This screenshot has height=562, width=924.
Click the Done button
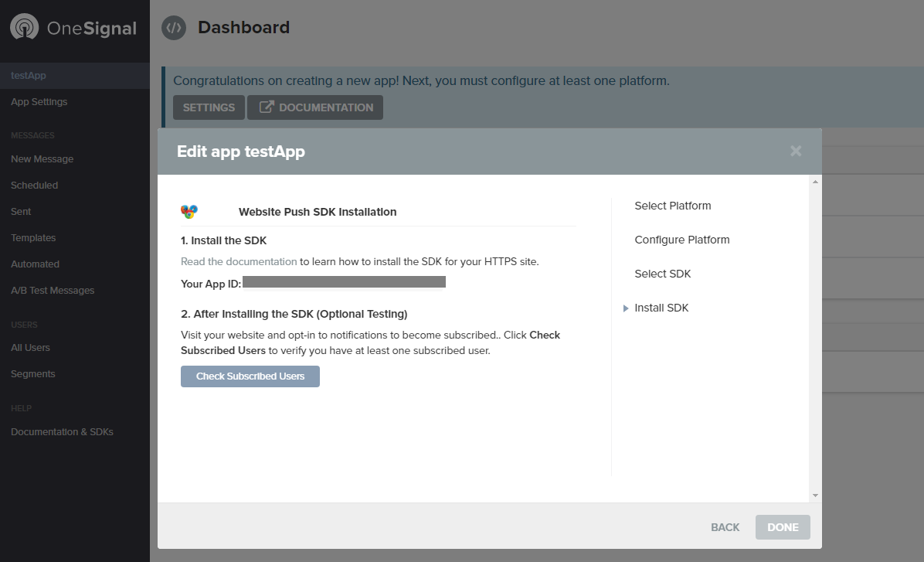point(783,527)
